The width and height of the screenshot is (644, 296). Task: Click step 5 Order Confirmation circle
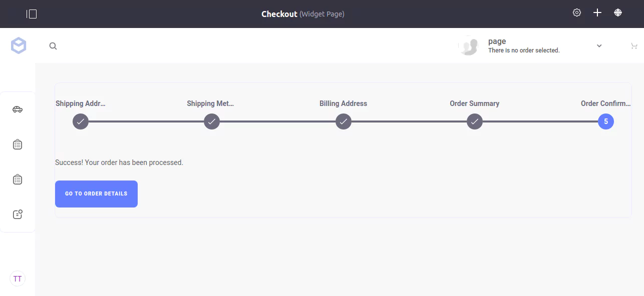click(606, 121)
